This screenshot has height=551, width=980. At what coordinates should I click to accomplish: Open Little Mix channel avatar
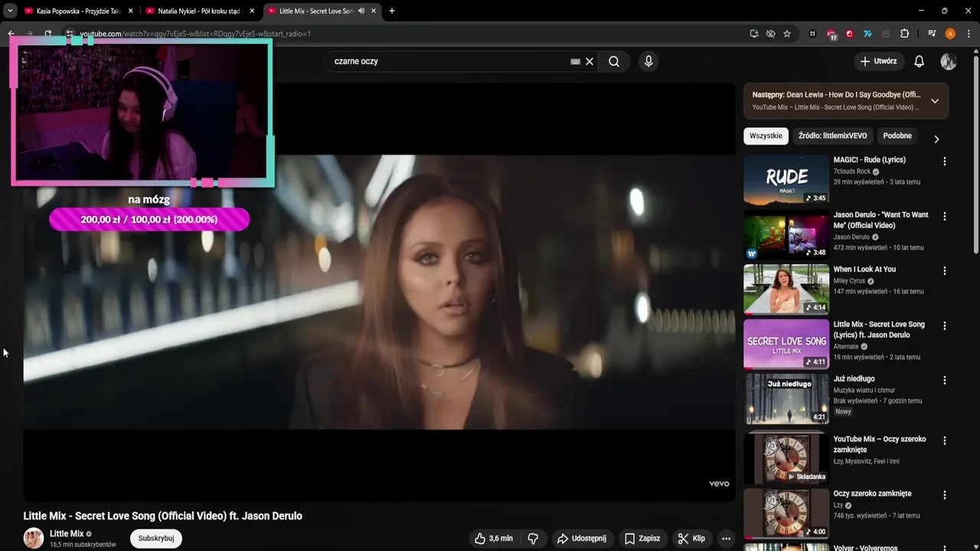pos(34,538)
